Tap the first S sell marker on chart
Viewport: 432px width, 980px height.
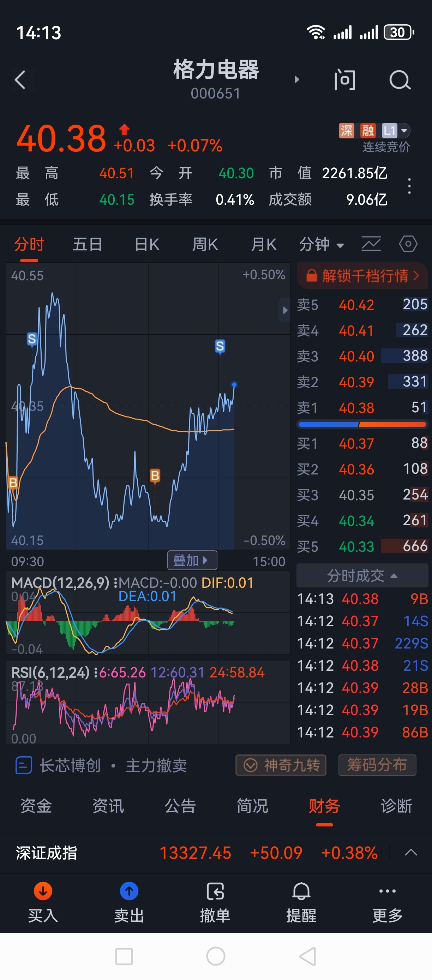(32, 339)
